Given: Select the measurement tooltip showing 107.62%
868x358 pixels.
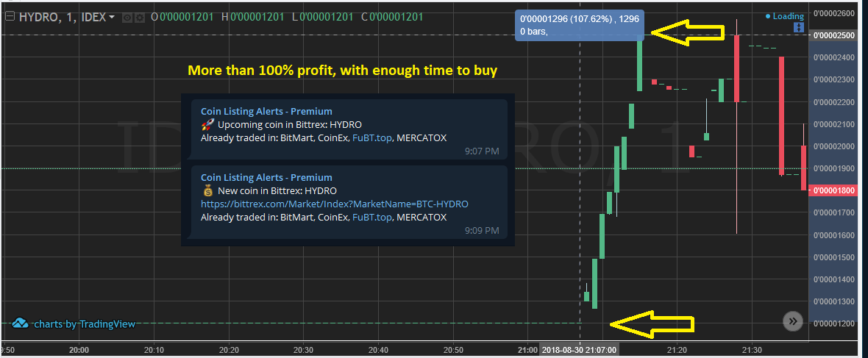Looking at the screenshot, I should click(x=579, y=26).
